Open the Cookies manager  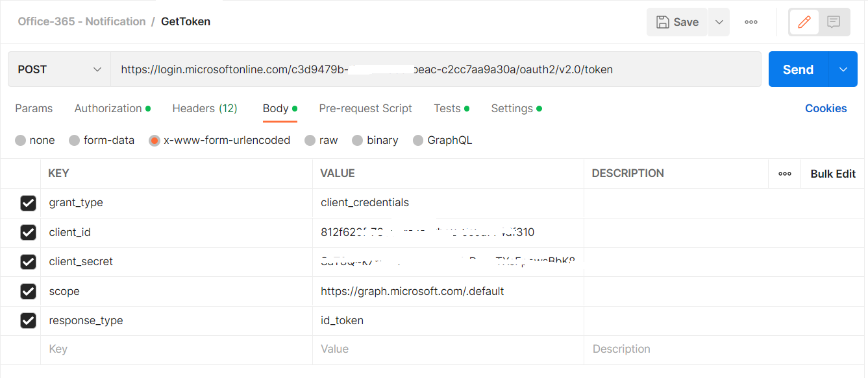point(826,108)
